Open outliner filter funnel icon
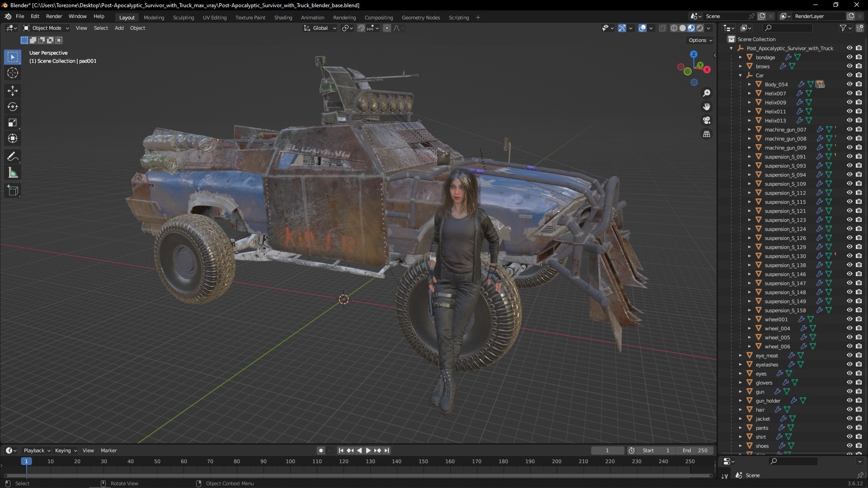 tap(843, 28)
